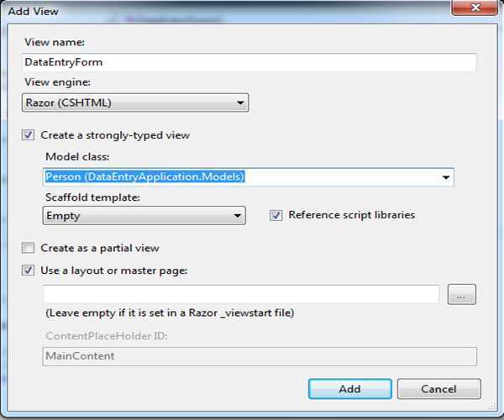Screen dimensions: 504x420
Task: Expand the Model class dropdown arrow
Action: click(x=444, y=177)
